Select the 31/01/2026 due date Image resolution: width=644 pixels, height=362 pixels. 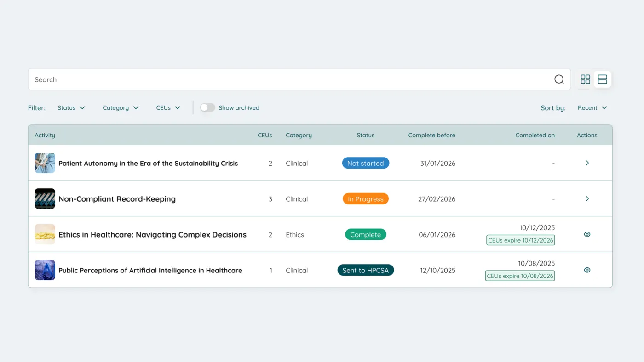pos(437,163)
